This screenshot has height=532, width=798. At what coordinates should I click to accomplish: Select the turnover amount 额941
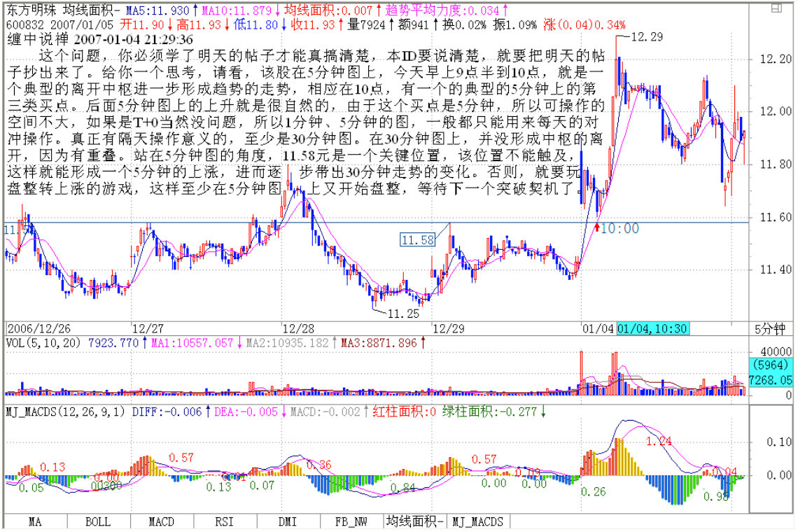tap(414, 24)
